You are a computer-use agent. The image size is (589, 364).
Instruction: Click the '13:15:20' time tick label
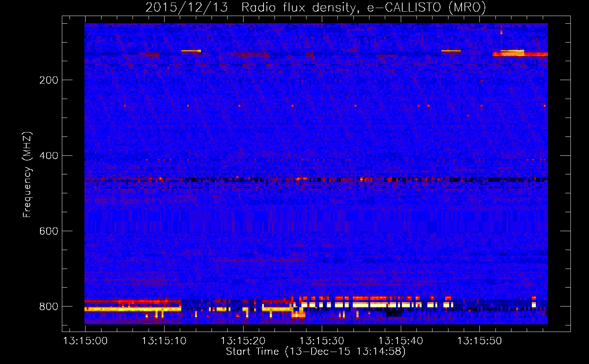pyautogui.click(x=243, y=341)
